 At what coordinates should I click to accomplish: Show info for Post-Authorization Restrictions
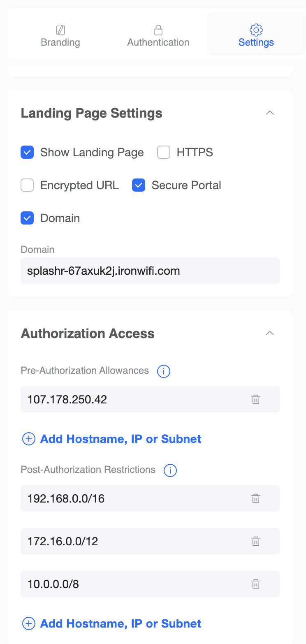(170, 470)
